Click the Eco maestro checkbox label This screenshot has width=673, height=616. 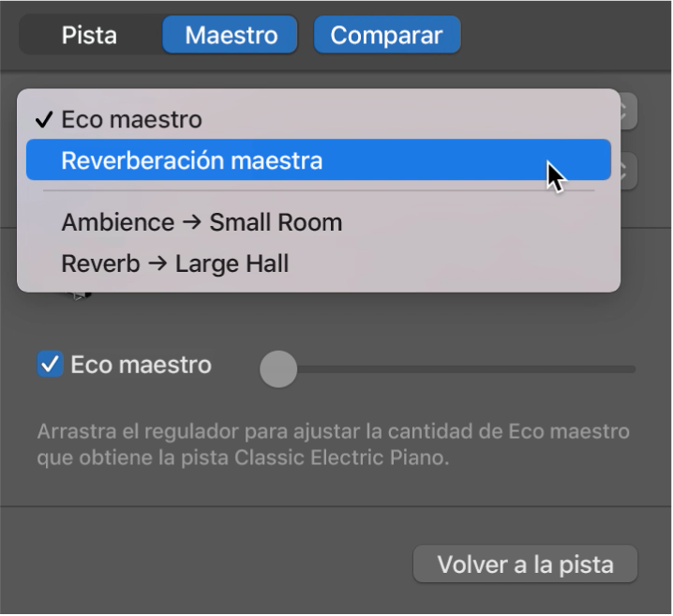click(141, 365)
